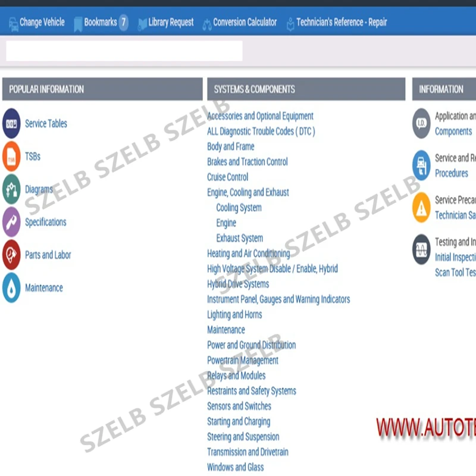The image size is (476, 476).
Task: Click the gray I.D. Application icon
Action: [421, 123]
